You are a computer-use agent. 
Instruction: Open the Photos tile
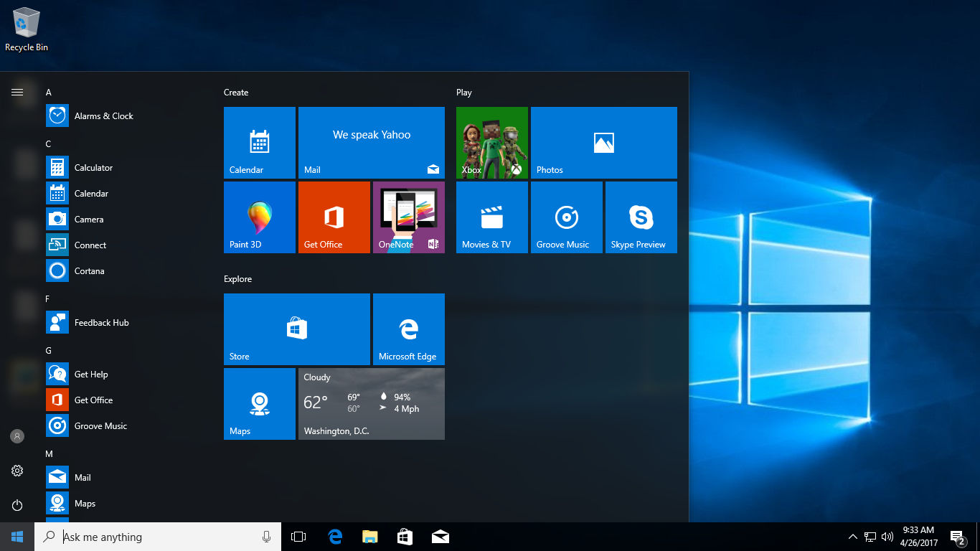[x=604, y=143]
